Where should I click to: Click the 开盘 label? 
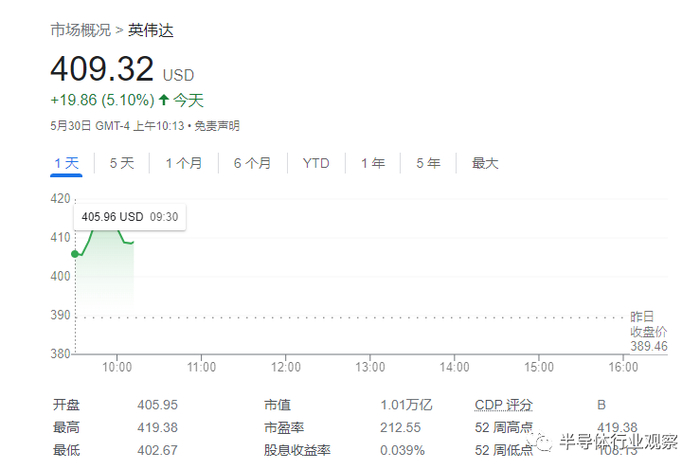point(66,405)
